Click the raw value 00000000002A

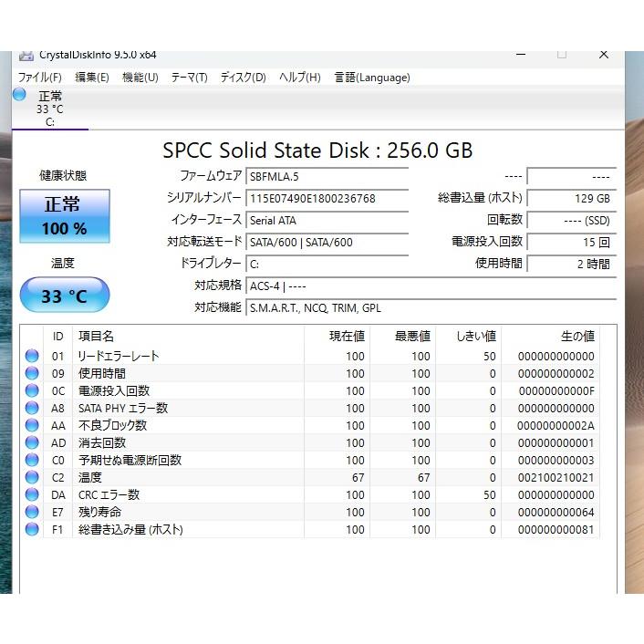(x=556, y=425)
